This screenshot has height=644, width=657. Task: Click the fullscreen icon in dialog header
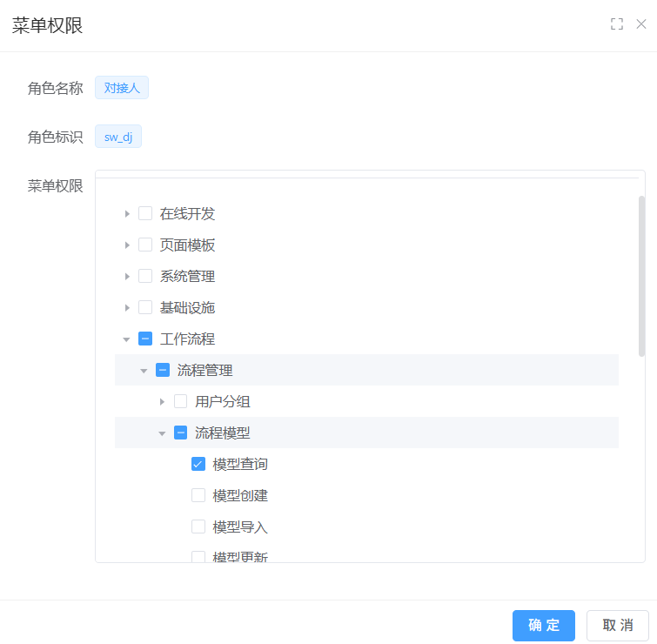pyautogui.click(x=617, y=24)
